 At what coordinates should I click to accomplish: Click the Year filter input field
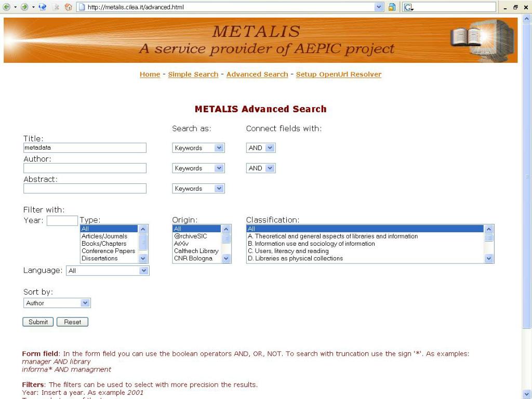62,220
